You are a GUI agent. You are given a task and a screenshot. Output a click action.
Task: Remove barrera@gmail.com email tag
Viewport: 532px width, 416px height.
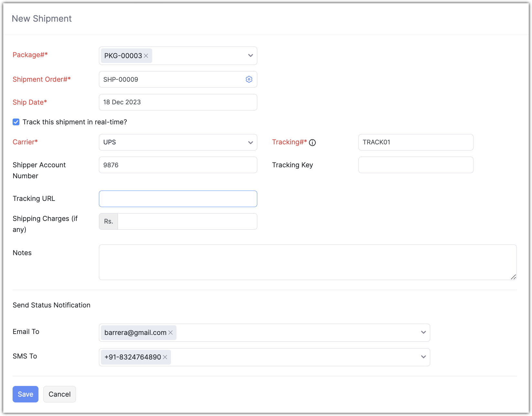tap(170, 333)
